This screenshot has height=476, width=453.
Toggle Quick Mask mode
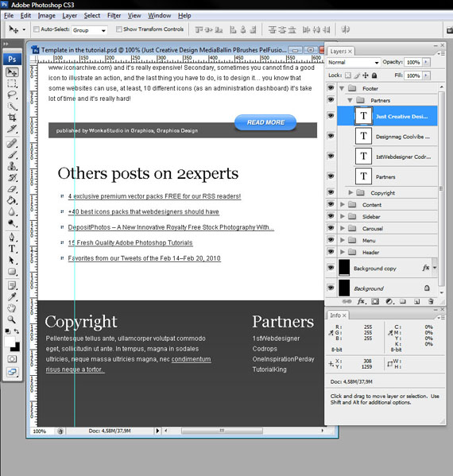point(12,359)
